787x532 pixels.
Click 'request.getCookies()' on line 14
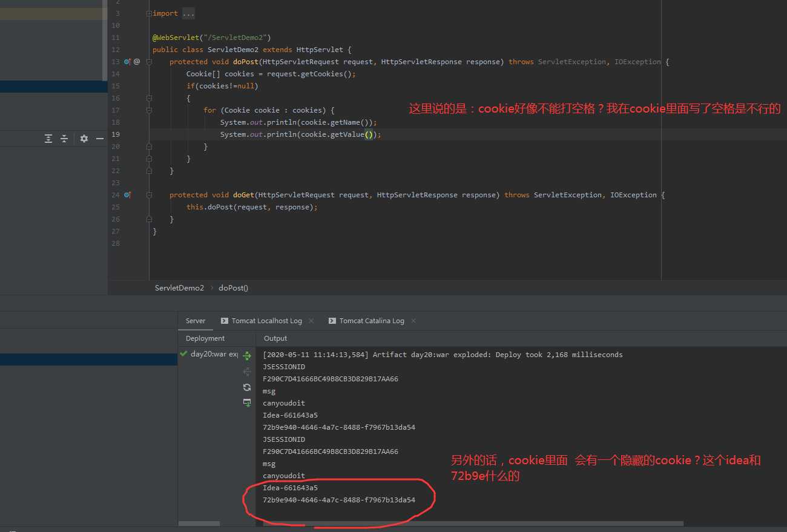[309, 74]
